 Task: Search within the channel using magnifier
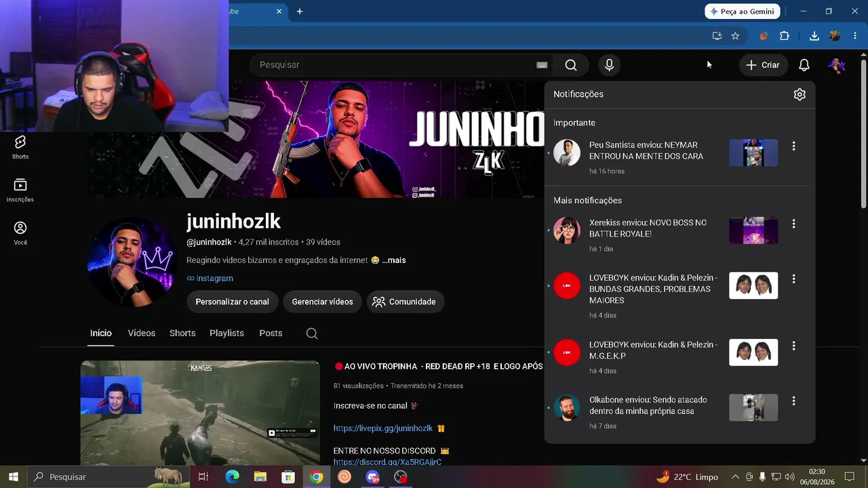pos(311,333)
